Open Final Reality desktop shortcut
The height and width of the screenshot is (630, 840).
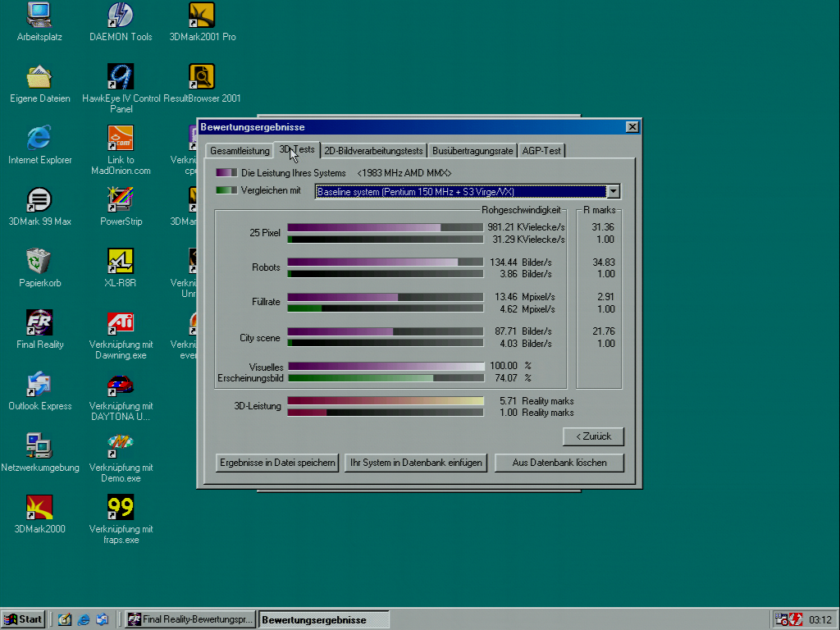pos(39,322)
